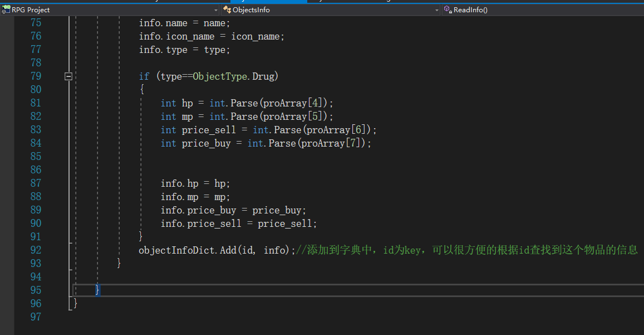The image size is (644, 335).
Task: Click the closing brace on line 93
Action: point(119,263)
